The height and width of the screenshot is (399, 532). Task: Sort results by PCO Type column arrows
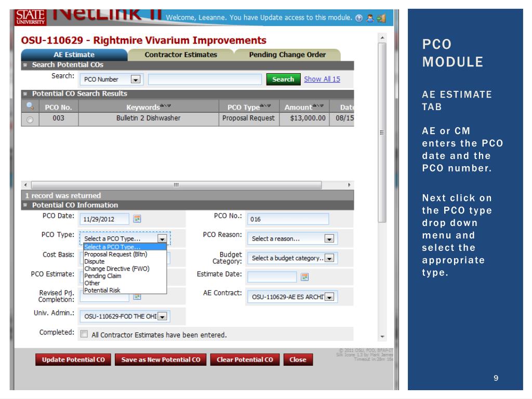[x=265, y=105]
